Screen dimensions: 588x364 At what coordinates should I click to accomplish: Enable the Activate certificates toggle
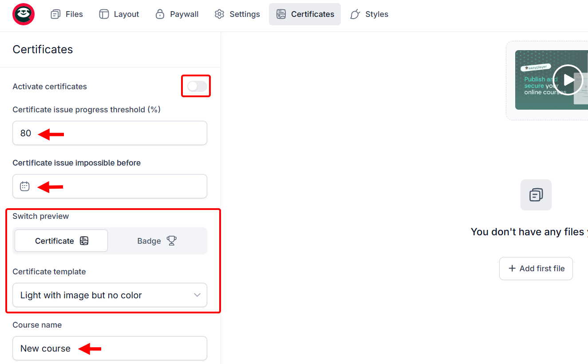click(x=196, y=86)
